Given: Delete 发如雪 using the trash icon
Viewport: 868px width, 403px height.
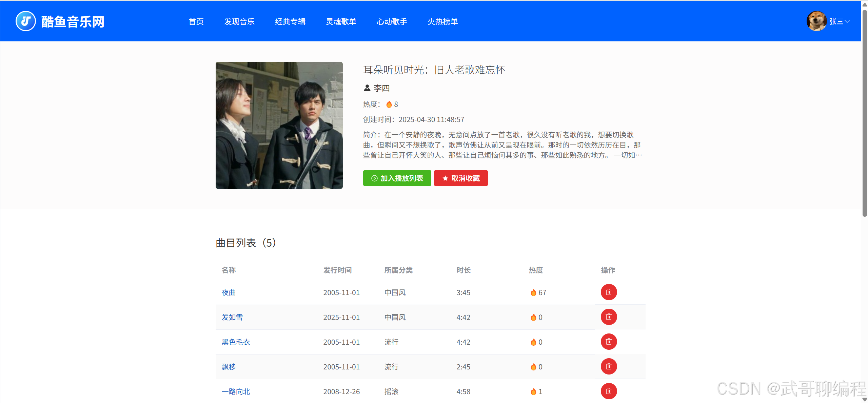Looking at the screenshot, I should point(609,317).
